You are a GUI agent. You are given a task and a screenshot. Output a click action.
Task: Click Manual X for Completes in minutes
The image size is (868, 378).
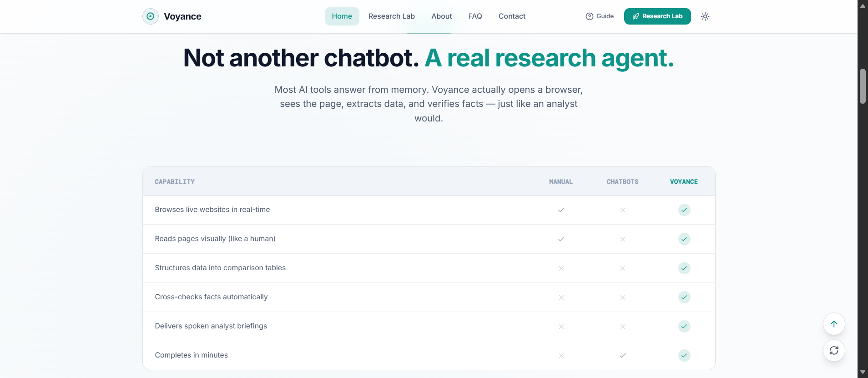(561, 356)
